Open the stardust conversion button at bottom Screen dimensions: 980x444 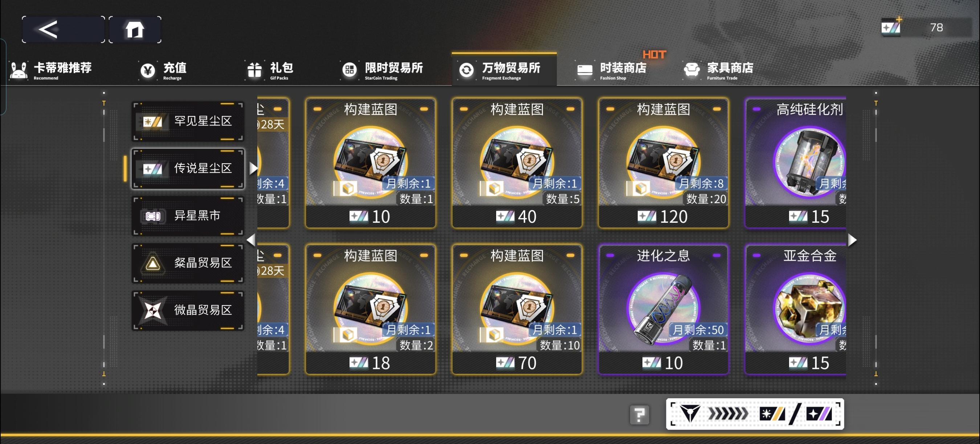[755, 414]
